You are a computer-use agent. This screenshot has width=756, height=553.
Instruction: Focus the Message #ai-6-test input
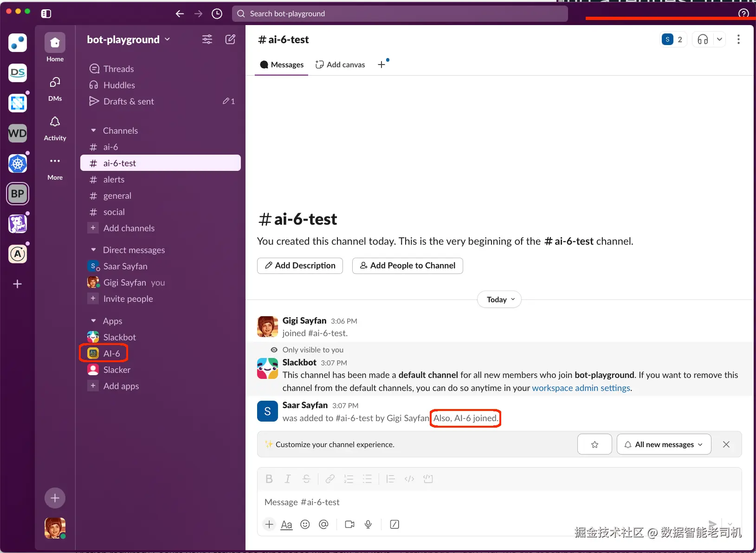tap(499, 502)
